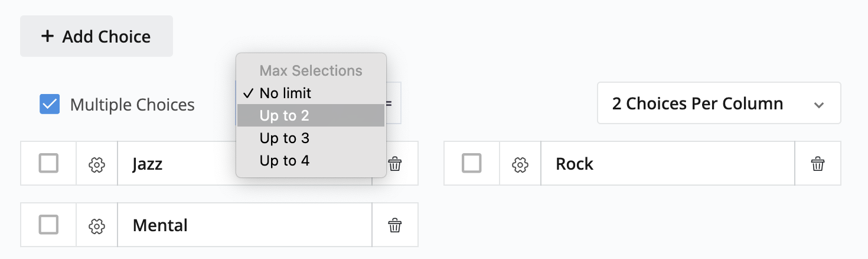Screen dimensions: 868x259
Task: Open settings gear for Jazz choice
Action: 97,164
